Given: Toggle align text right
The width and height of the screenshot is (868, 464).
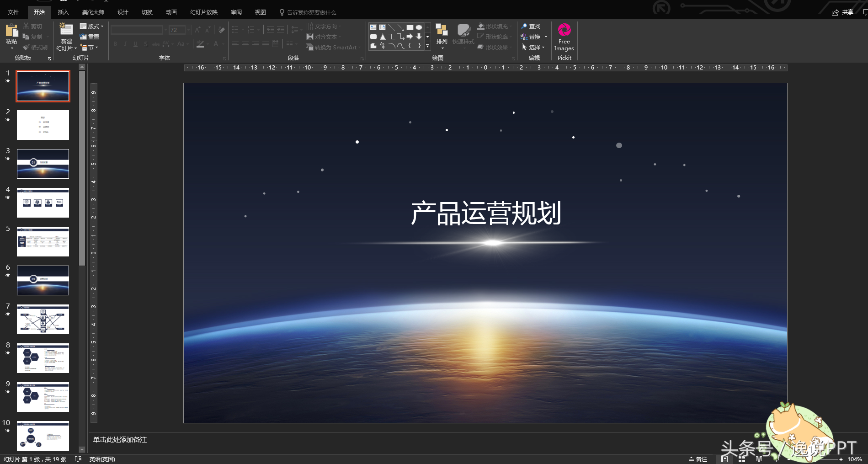Looking at the screenshot, I should tap(256, 44).
